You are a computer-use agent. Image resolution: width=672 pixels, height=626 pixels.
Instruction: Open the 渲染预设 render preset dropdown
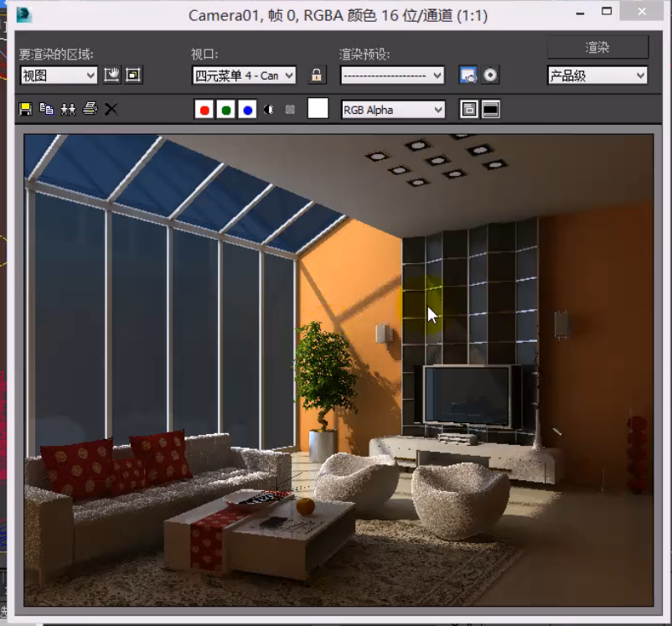coord(392,75)
